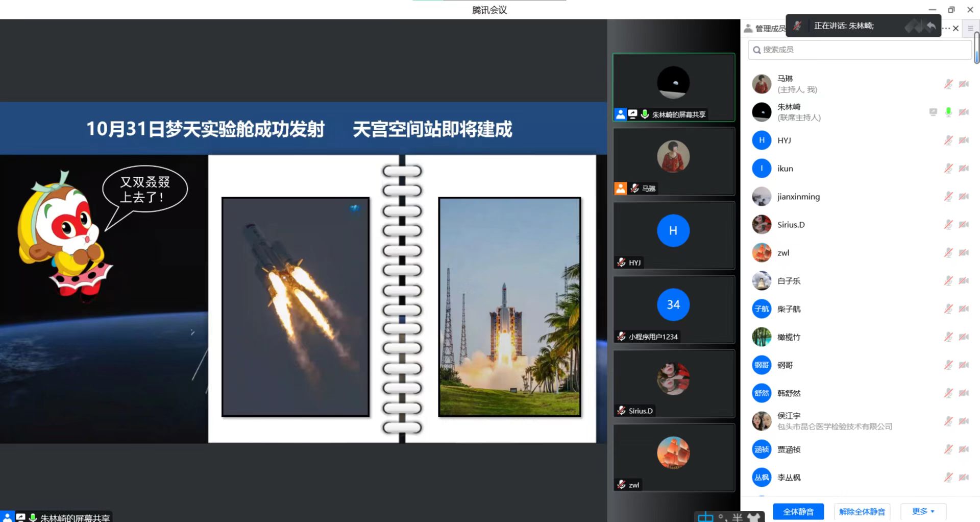Click the return arrow on the speaking bar
980x522 pixels.
tap(931, 26)
